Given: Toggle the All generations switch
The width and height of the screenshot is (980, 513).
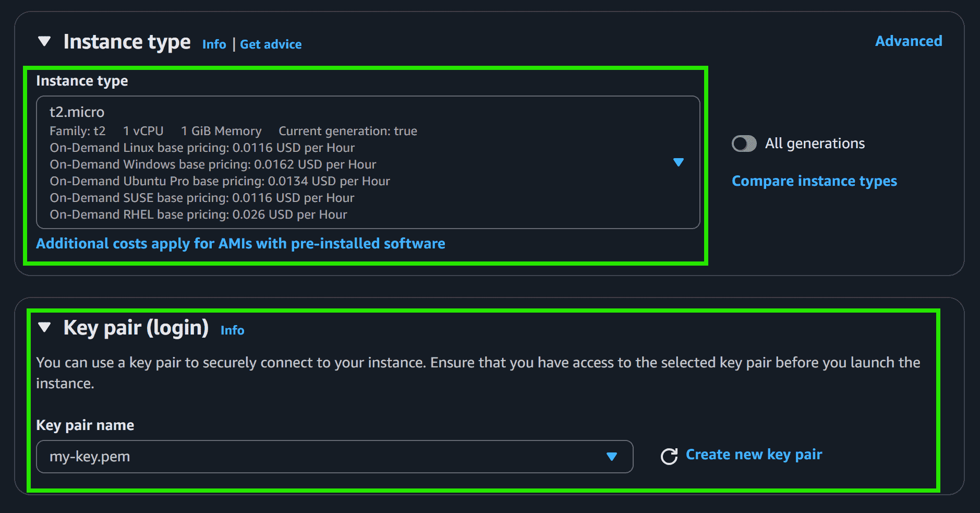Looking at the screenshot, I should 744,144.
